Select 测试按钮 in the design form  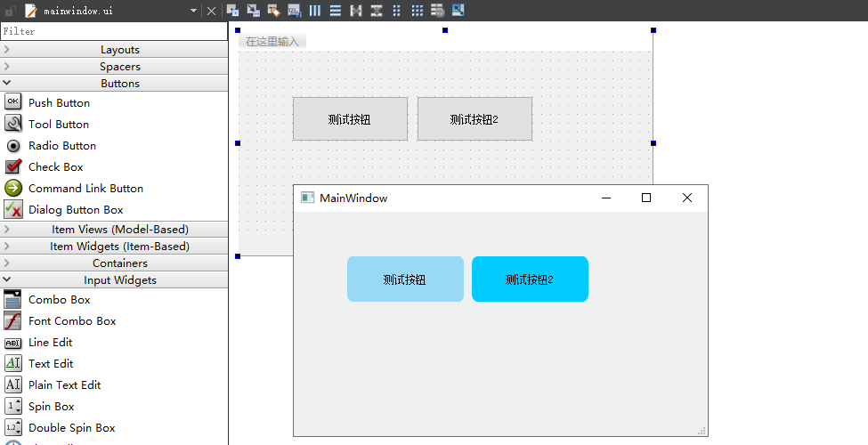(x=351, y=119)
